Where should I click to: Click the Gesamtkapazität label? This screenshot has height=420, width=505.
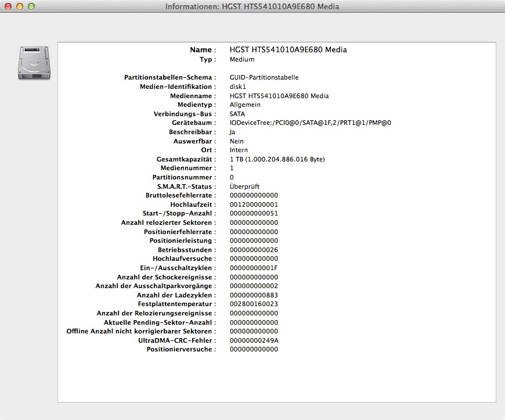click(x=186, y=159)
